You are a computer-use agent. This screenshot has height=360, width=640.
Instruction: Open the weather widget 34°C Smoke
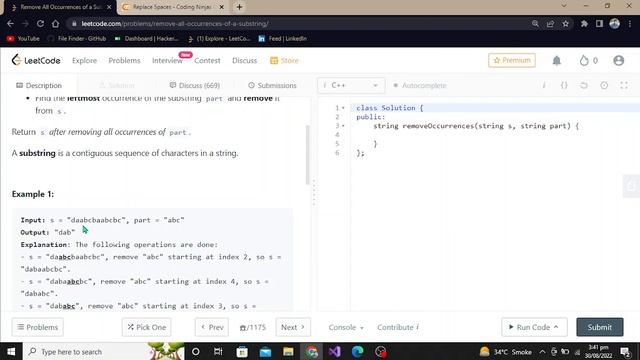tap(506, 351)
